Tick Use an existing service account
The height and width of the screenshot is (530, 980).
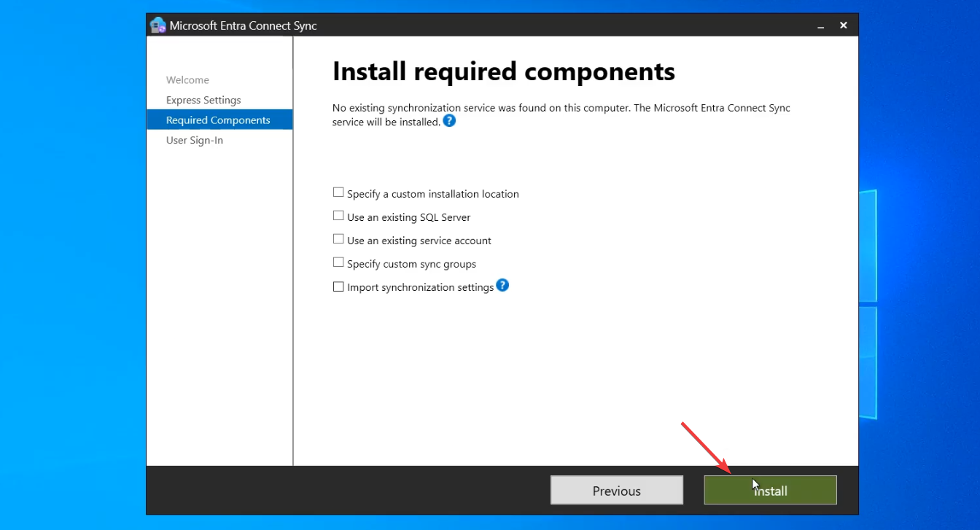point(338,239)
